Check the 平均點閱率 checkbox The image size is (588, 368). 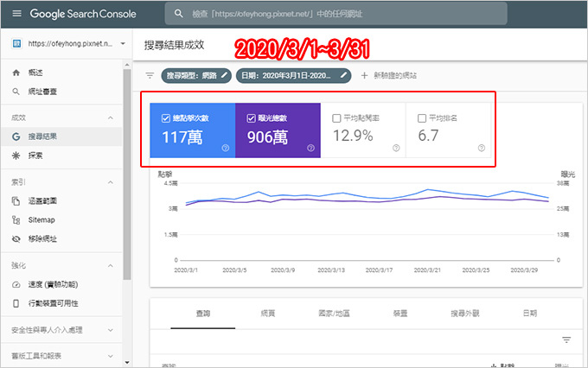[336, 118]
